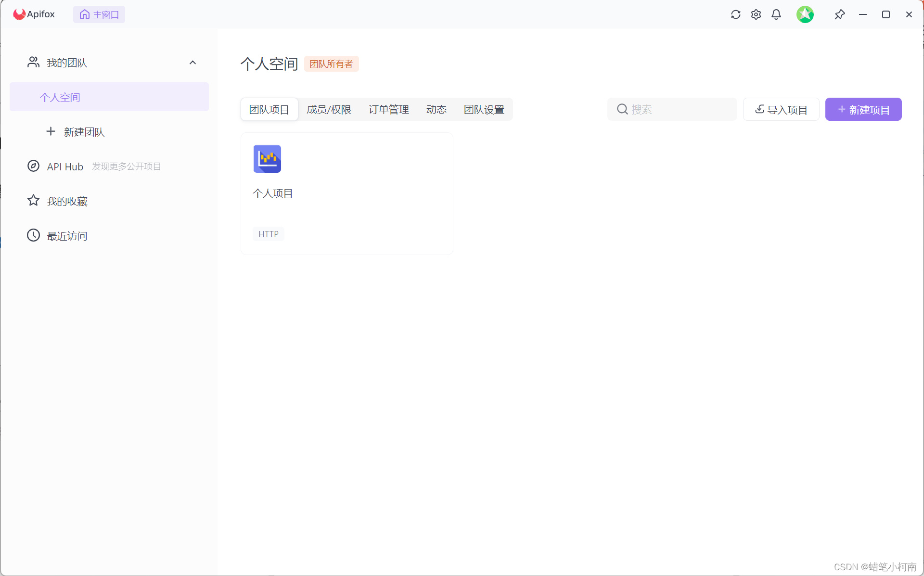
Task: Click the 团队所有者 badge
Action: point(331,64)
